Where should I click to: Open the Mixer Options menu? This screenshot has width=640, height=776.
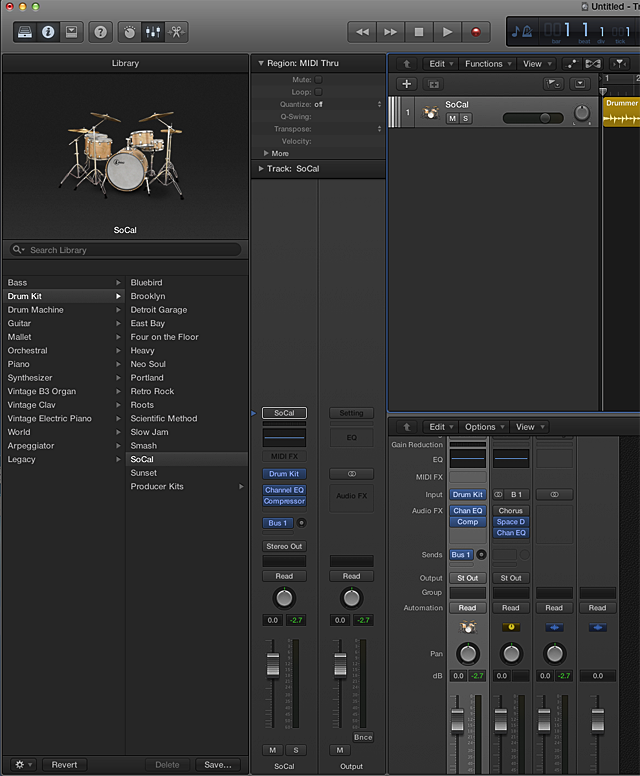(484, 427)
